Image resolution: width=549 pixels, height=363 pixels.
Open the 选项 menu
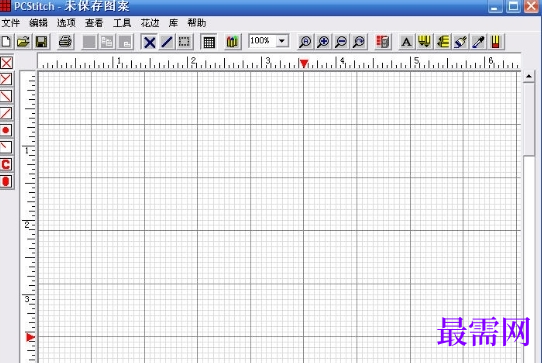pos(66,23)
